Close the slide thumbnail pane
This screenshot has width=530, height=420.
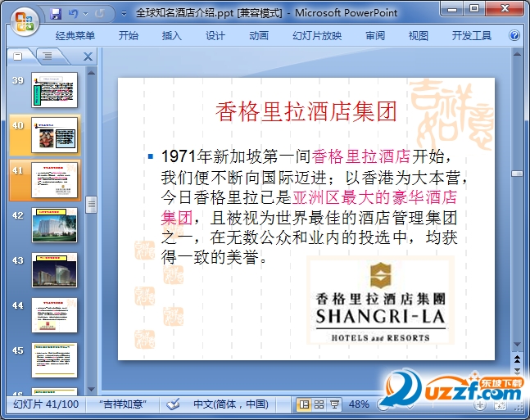88,56
